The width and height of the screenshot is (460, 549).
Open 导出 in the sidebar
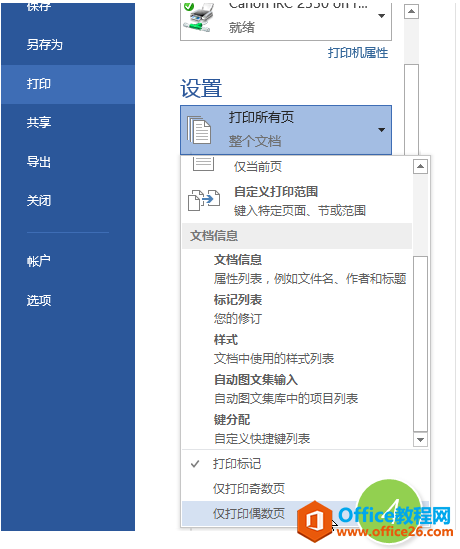(x=68, y=162)
